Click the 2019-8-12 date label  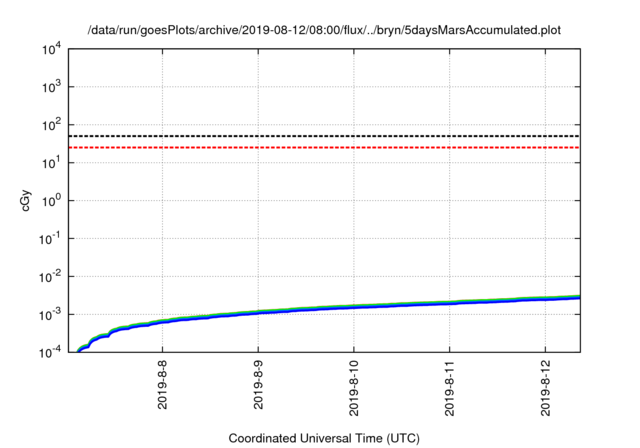pos(546,388)
